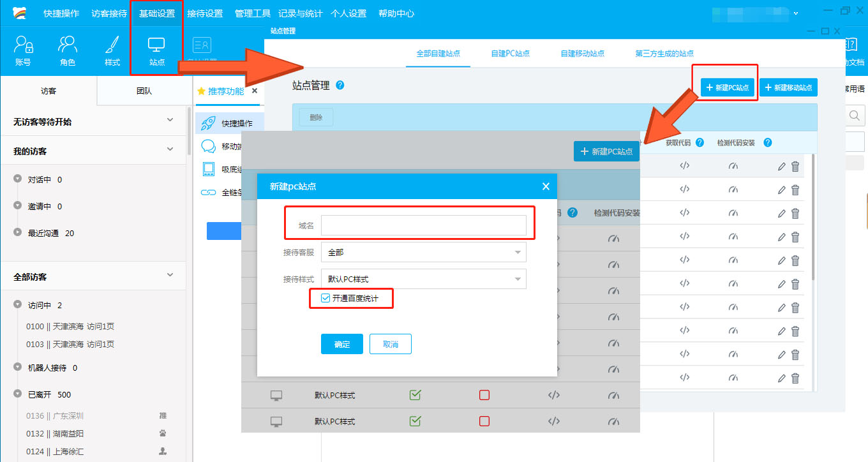Image resolution: width=868 pixels, height=462 pixels.
Task: Close the 推荐功能 tab
Action: click(255, 91)
